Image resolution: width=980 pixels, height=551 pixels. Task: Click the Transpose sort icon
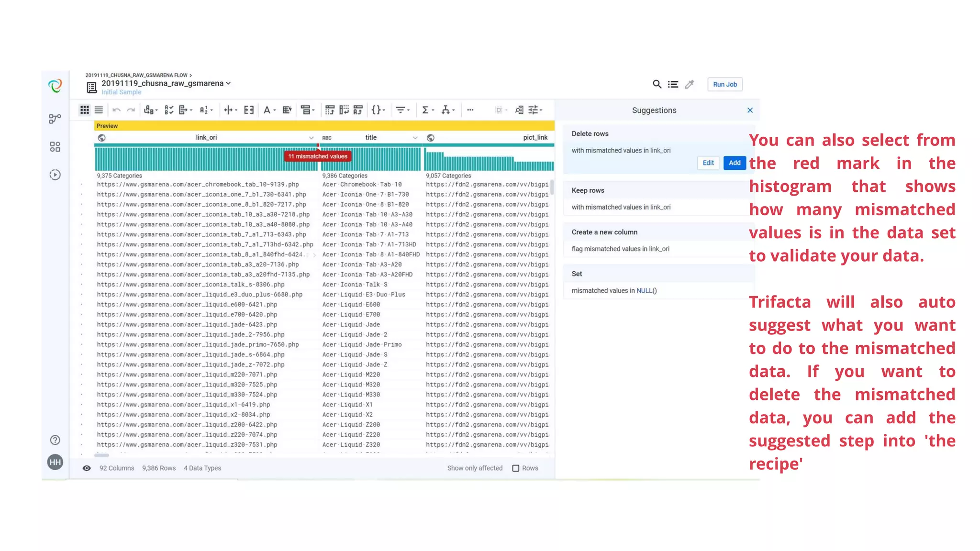[x=358, y=110]
